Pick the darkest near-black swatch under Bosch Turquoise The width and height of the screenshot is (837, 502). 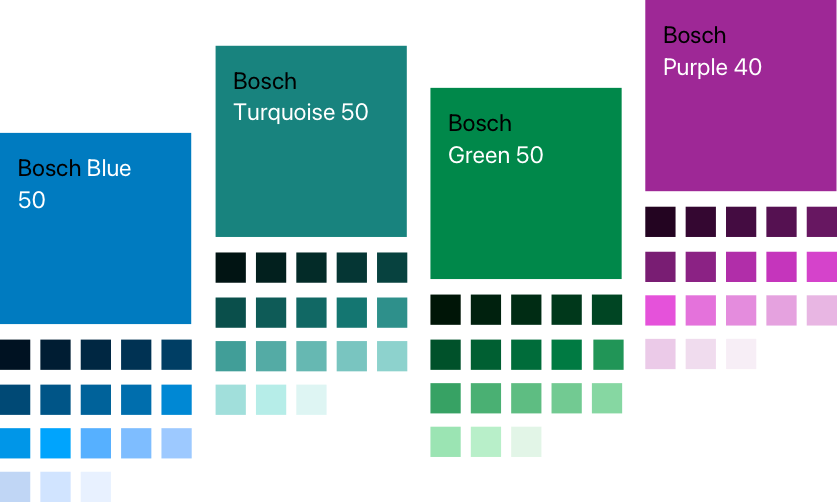[231, 268]
